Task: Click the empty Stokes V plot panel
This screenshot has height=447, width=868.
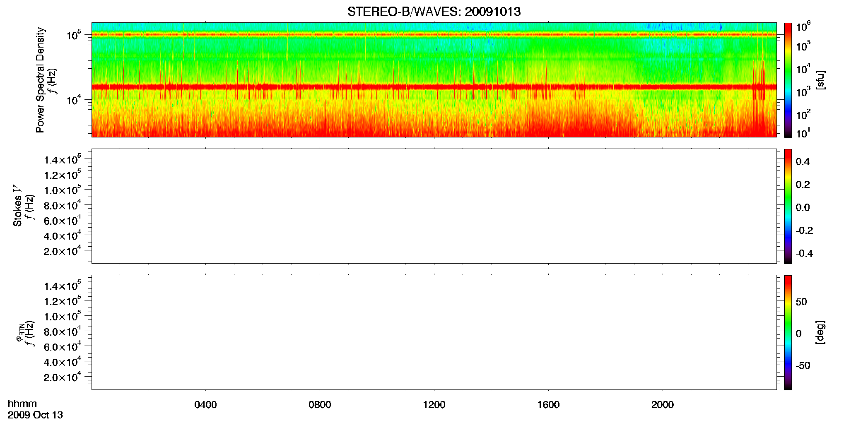Action: 434,206
